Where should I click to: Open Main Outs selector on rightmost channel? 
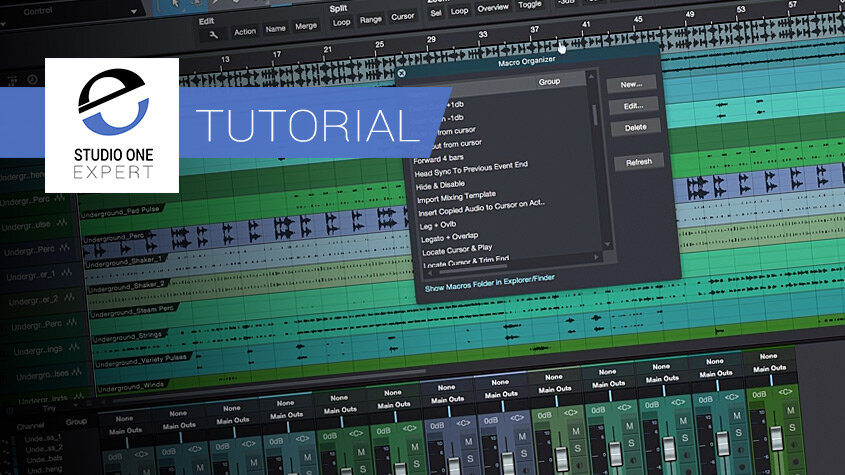pyautogui.click(x=770, y=368)
